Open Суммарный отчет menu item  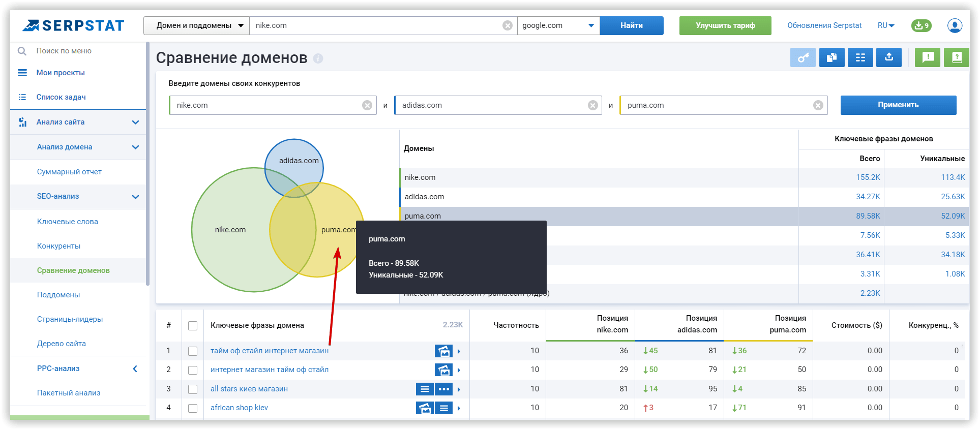click(x=69, y=172)
